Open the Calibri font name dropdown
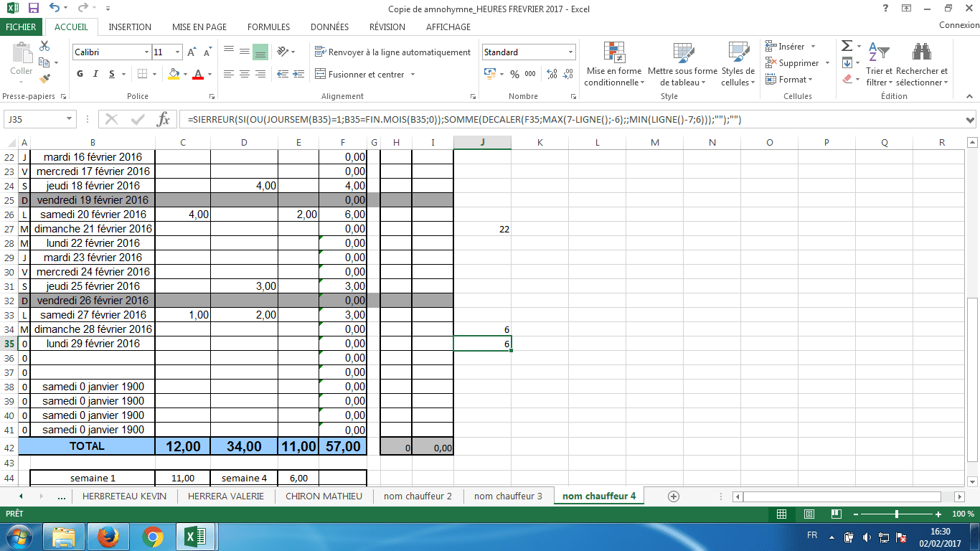This screenshot has width=980, height=551. coord(146,52)
